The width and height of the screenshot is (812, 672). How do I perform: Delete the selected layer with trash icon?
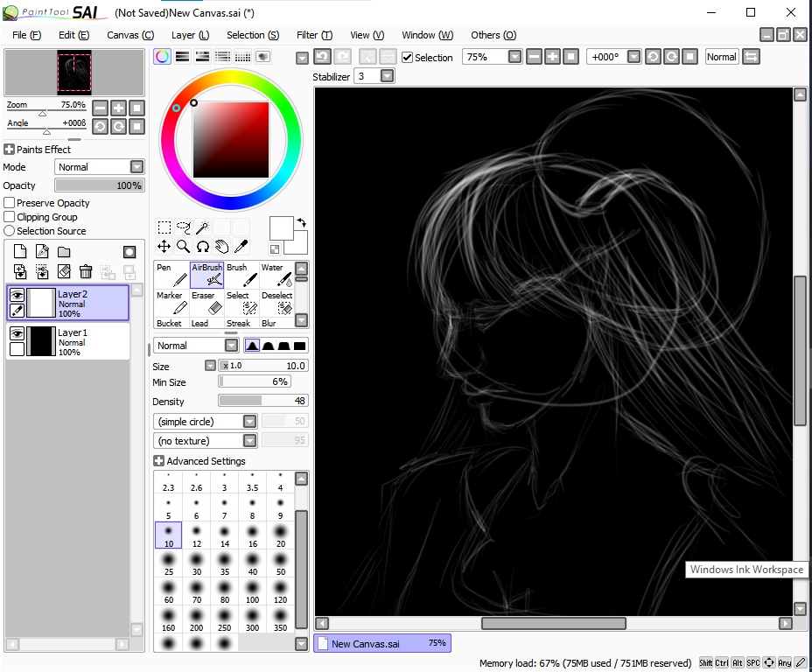[86, 271]
